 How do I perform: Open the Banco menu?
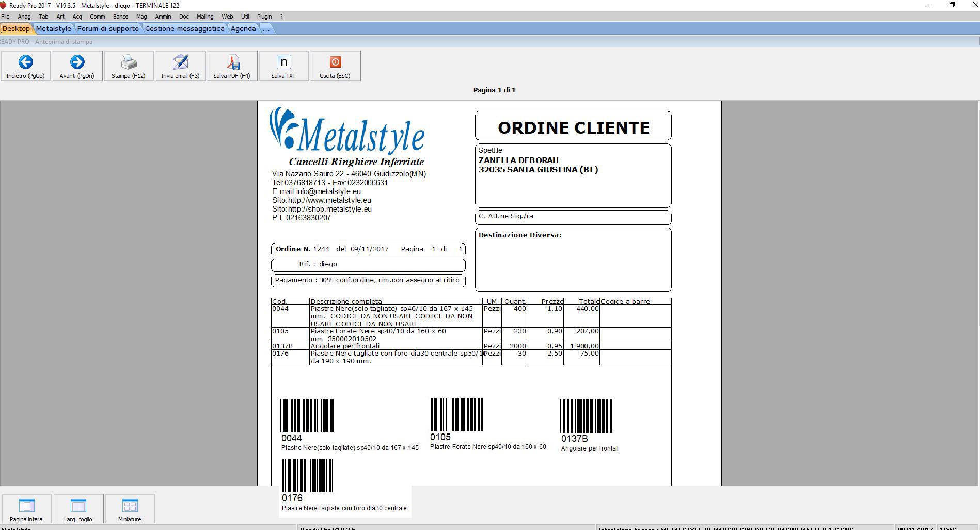click(x=120, y=17)
